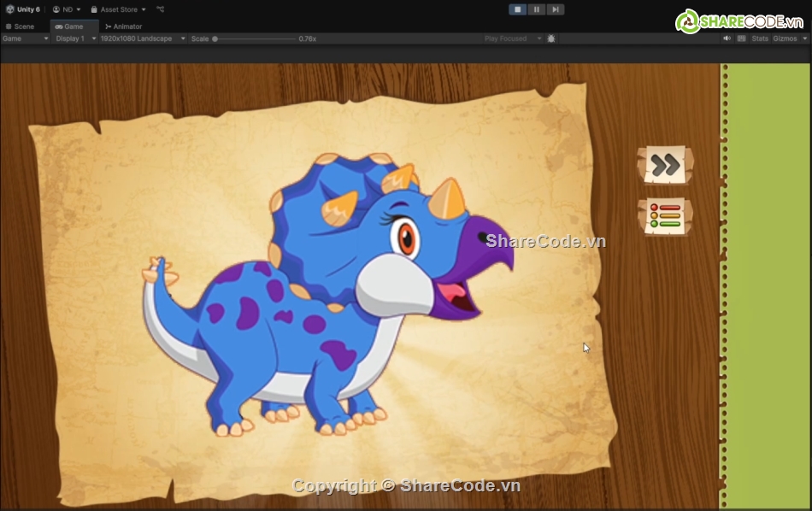Screen dimensions: 812x511
Task: Toggle the Stats overlay
Action: click(x=760, y=38)
